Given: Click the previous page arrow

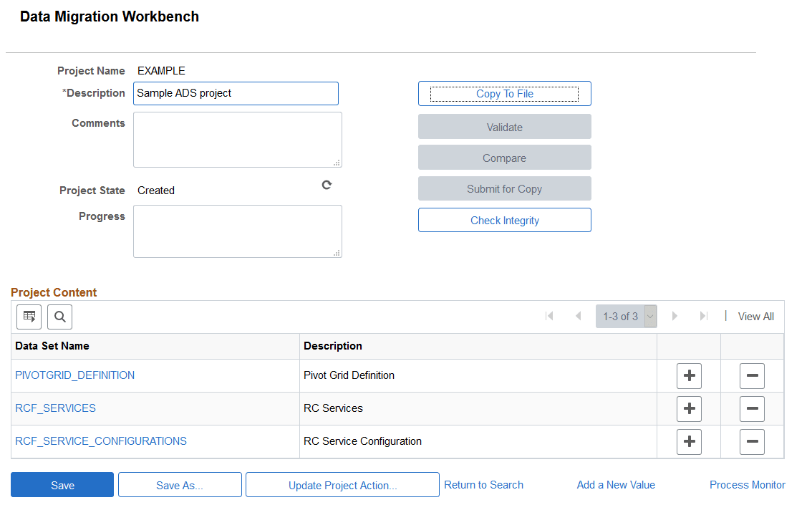Looking at the screenshot, I should [579, 316].
